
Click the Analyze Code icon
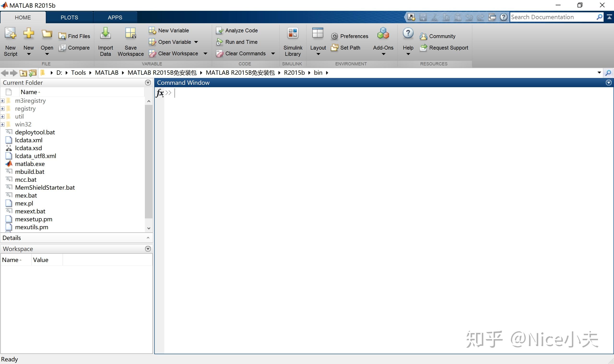coord(219,30)
